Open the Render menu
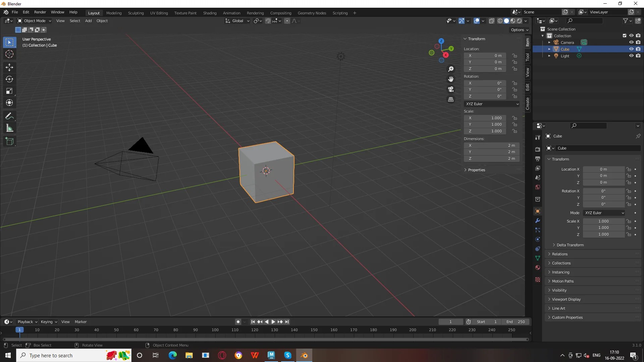The height and width of the screenshot is (362, 644). coord(40,12)
